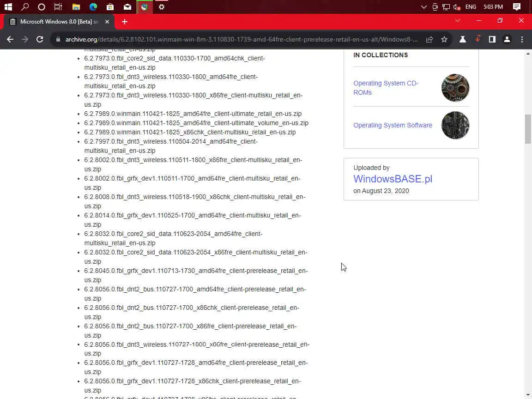This screenshot has height=399, width=532.
Task: Launch Microsoft Edge from taskbar
Action: (93, 7)
